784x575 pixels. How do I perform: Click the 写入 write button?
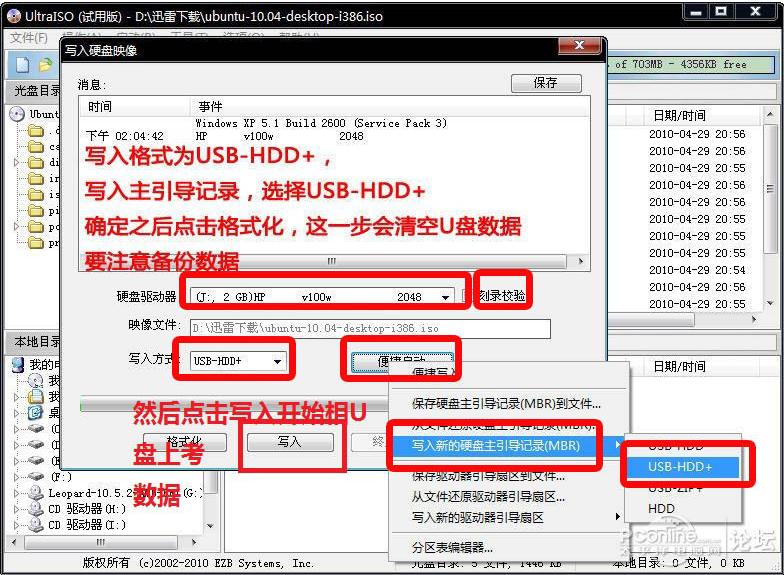pos(290,442)
